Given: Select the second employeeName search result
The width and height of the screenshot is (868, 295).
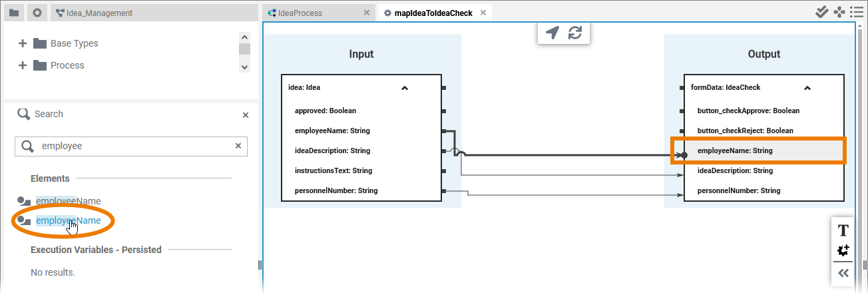Looking at the screenshot, I should tap(69, 220).
